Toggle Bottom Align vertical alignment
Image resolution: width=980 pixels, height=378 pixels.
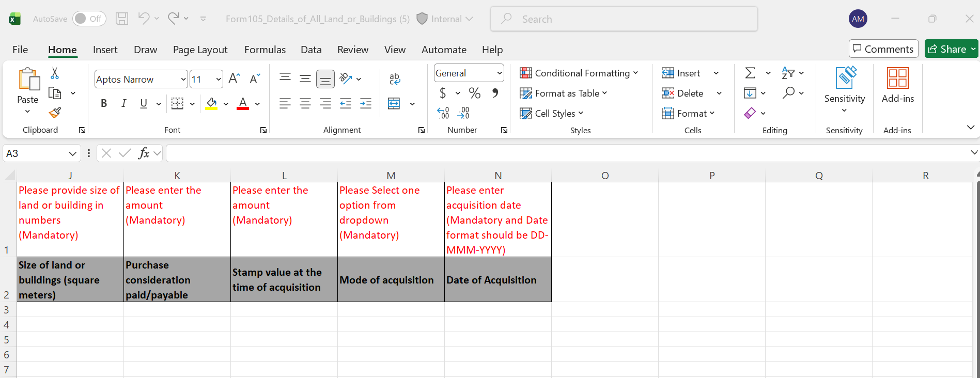[325, 79]
